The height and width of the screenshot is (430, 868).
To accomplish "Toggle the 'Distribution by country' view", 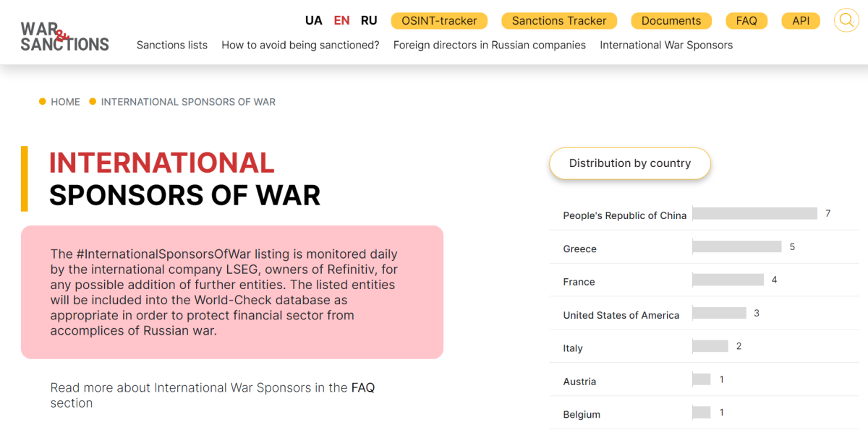I will click(629, 163).
